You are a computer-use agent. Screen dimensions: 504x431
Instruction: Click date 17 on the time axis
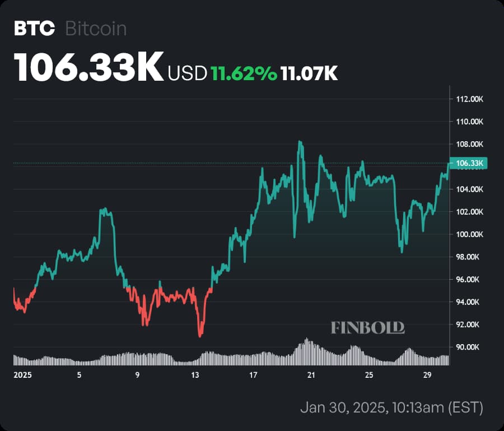253,375
